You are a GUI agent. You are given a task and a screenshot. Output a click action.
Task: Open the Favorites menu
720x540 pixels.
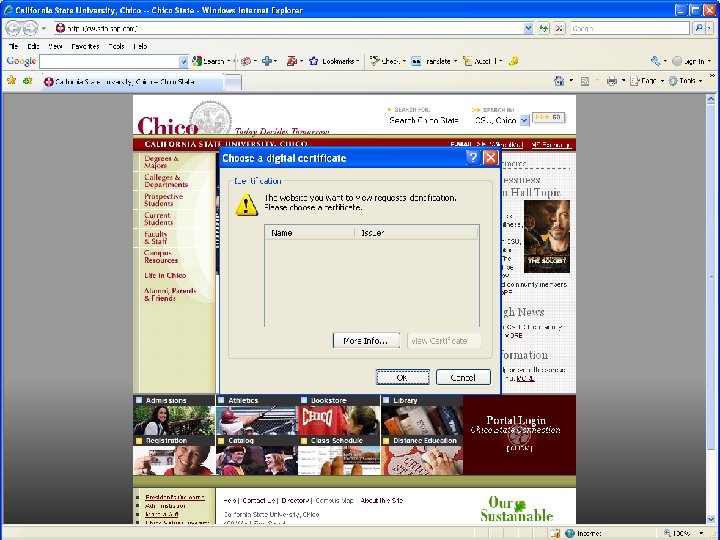85,46
